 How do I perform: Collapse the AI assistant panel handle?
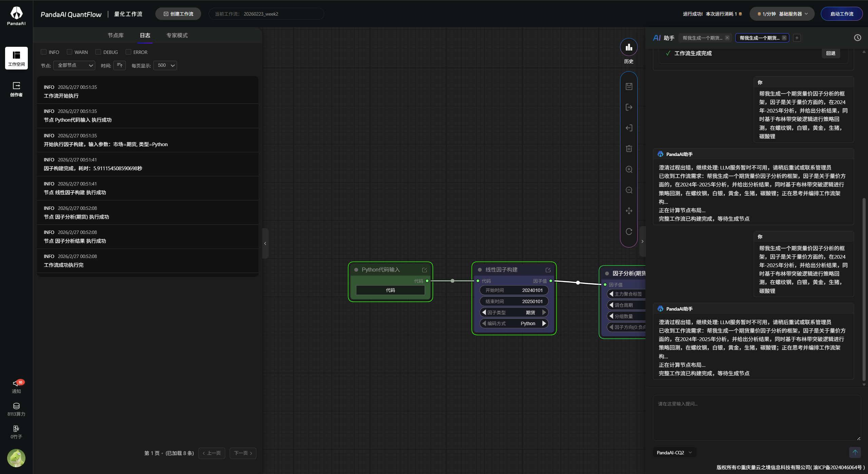point(642,241)
